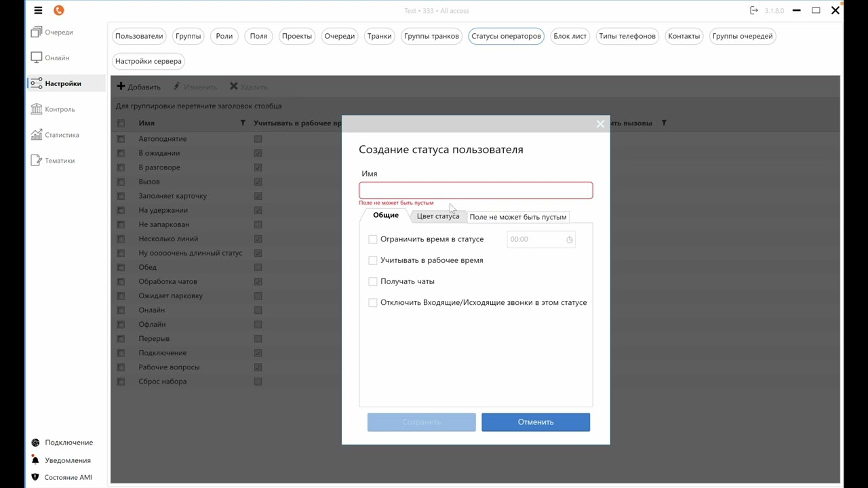Click the pencil icon next to Изменить
This screenshot has width=868, height=488.
pos(177,86)
